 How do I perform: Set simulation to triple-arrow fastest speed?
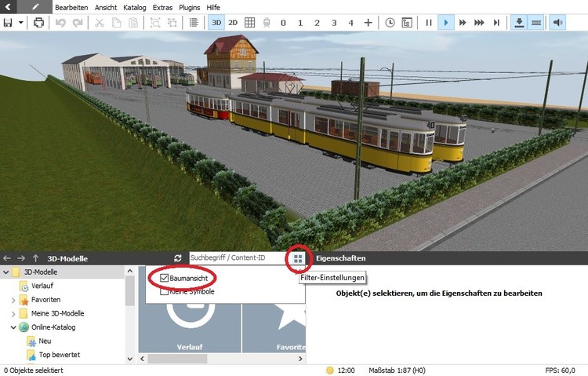[x=479, y=23]
